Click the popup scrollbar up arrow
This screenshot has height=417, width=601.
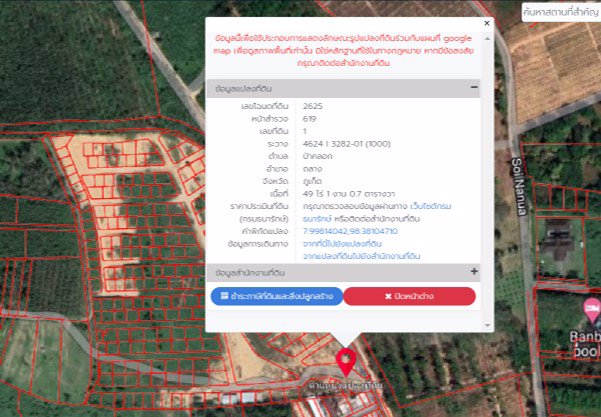point(487,39)
